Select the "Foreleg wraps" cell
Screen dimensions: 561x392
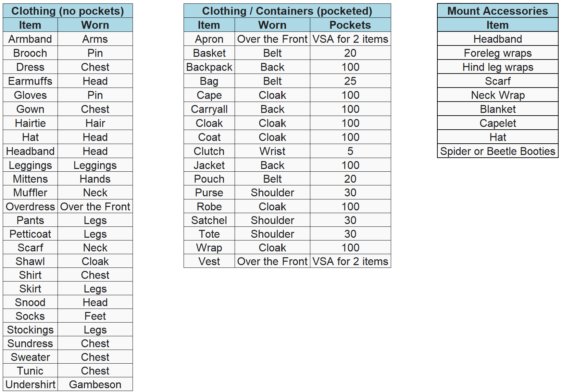pyautogui.click(x=497, y=53)
